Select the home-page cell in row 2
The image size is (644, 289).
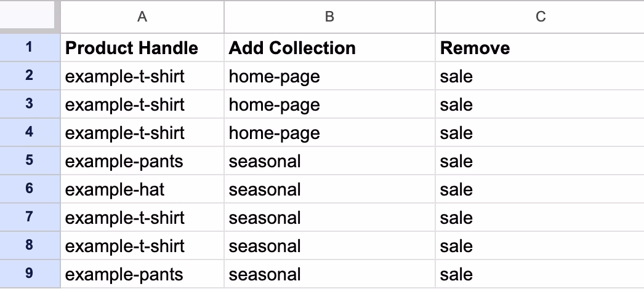(x=329, y=76)
